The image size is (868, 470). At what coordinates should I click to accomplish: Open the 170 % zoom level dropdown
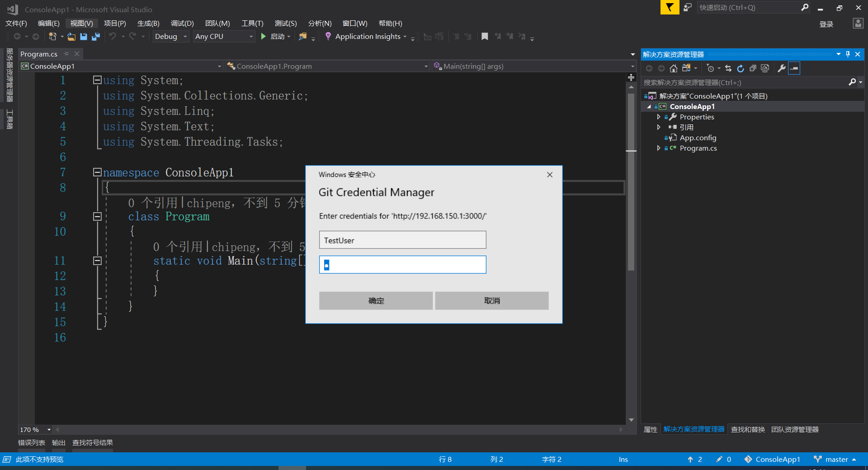tap(49, 430)
